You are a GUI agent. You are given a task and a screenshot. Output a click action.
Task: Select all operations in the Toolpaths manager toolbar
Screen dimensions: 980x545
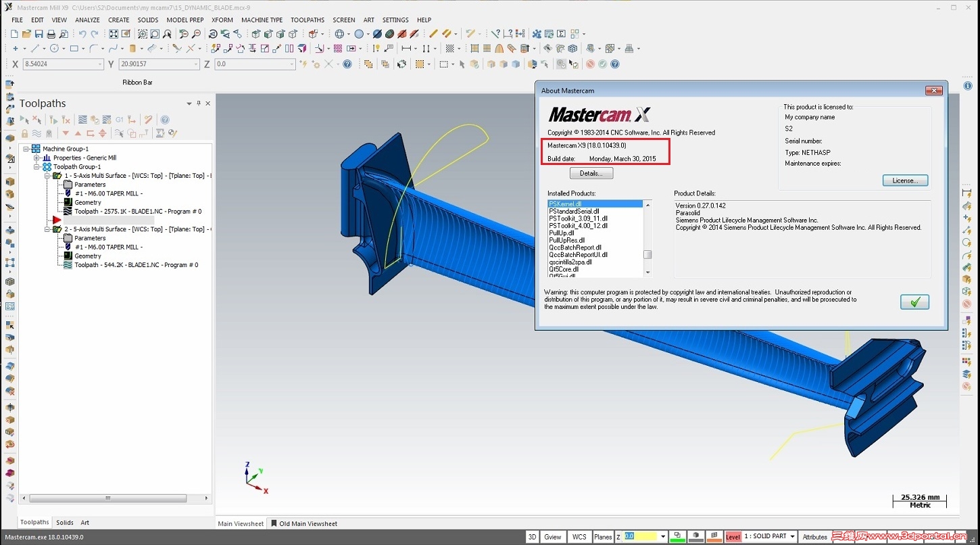(x=24, y=120)
